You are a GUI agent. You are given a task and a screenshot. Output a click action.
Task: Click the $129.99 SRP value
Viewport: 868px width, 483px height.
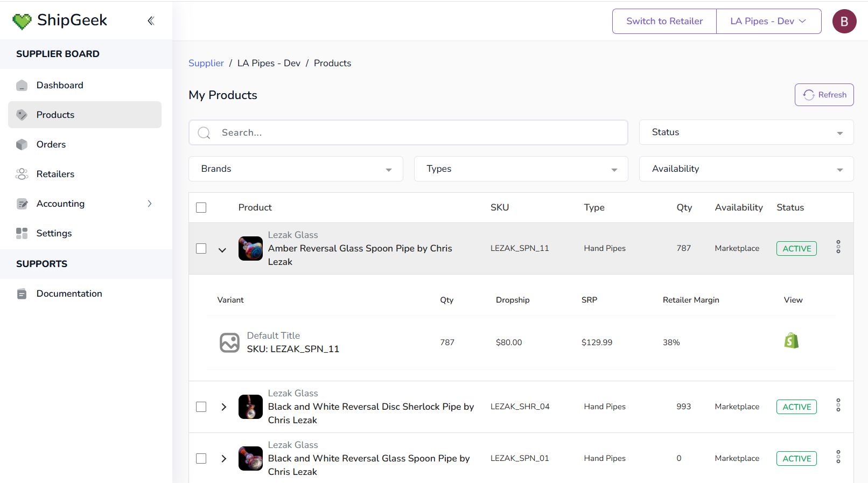pos(597,342)
